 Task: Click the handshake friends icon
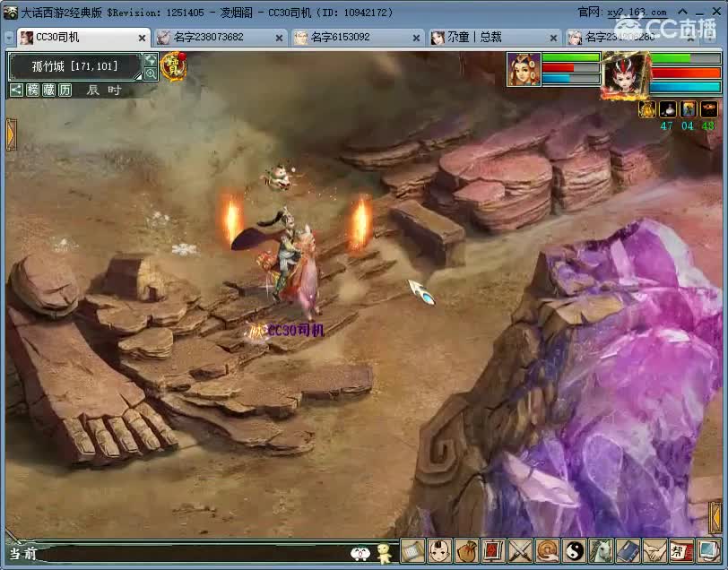[654, 551]
